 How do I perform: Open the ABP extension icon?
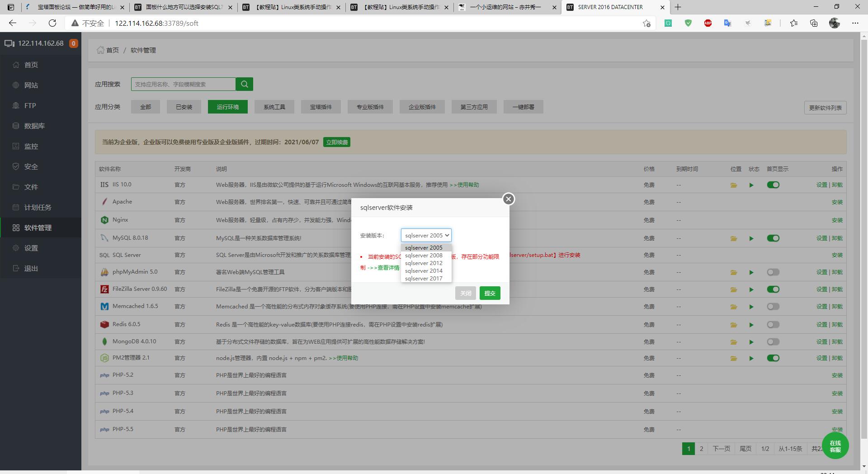pyautogui.click(x=708, y=23)
